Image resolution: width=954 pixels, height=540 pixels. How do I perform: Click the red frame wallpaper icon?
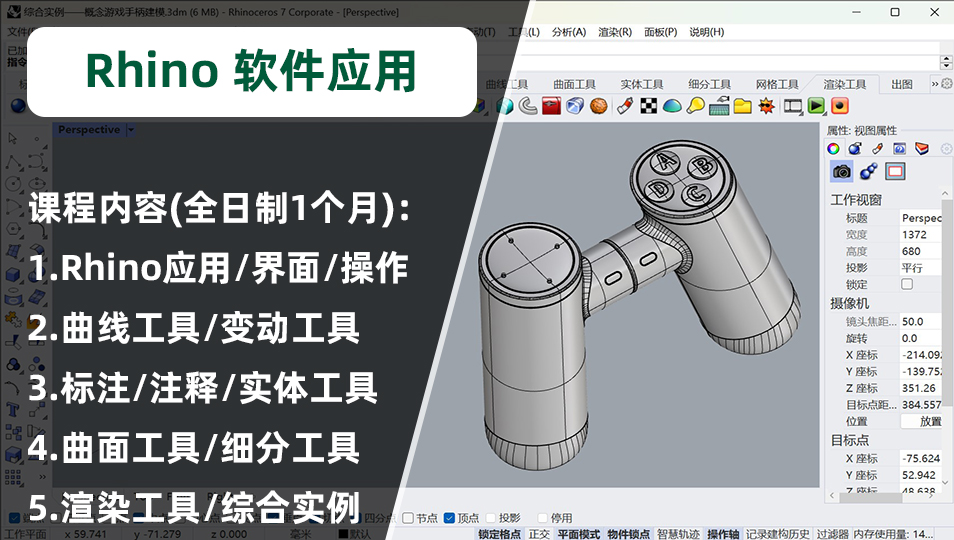[x=895, y=171]
